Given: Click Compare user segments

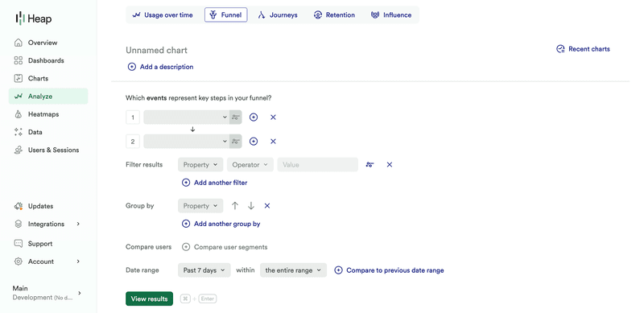Looking at the screenshot, I should point(225,247).
